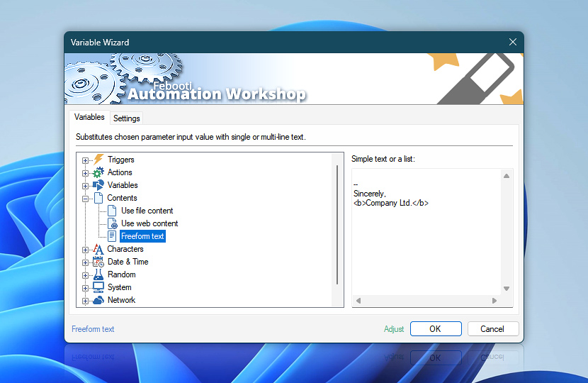Click the Use web content globe icon

(x=112, y=223)
